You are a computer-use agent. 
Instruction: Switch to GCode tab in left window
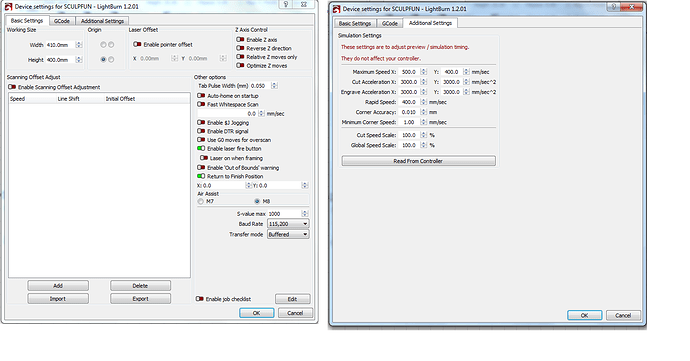tap(62, 21)
